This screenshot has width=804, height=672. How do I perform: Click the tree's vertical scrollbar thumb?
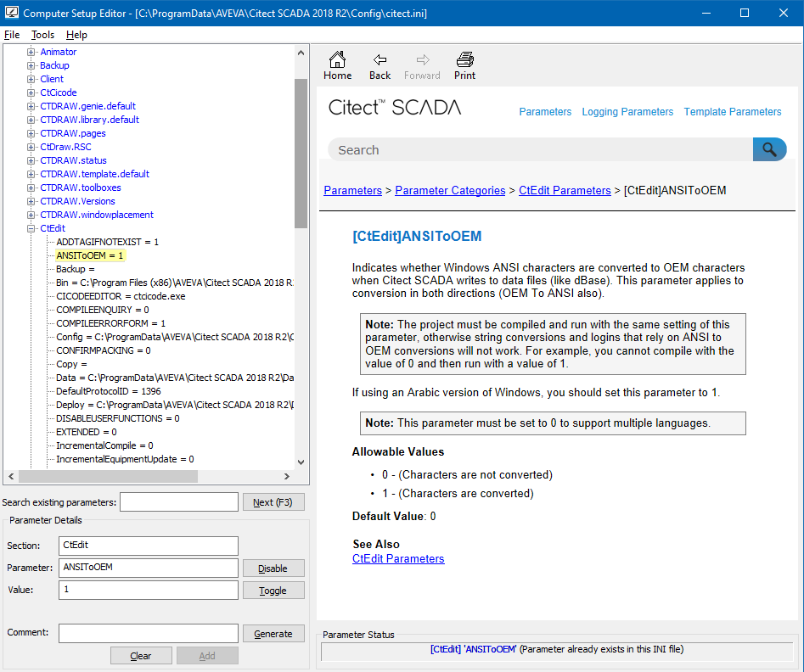pos(301,154)
